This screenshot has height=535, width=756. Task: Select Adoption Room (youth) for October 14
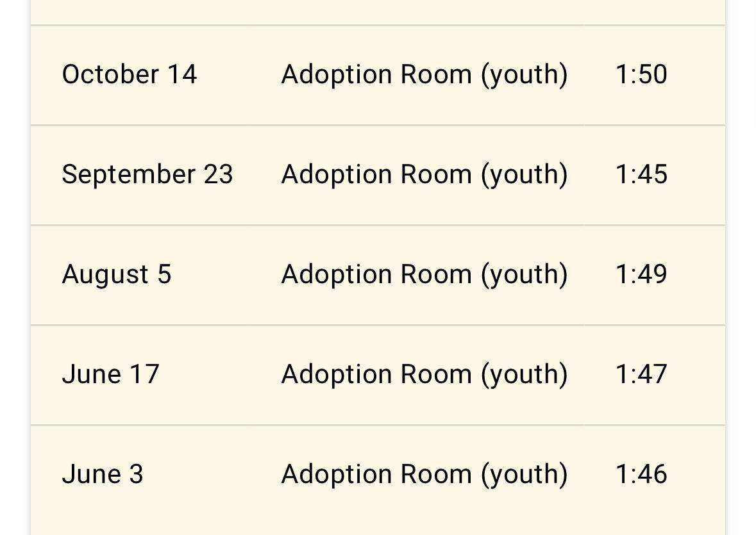(x=424, y=74)
